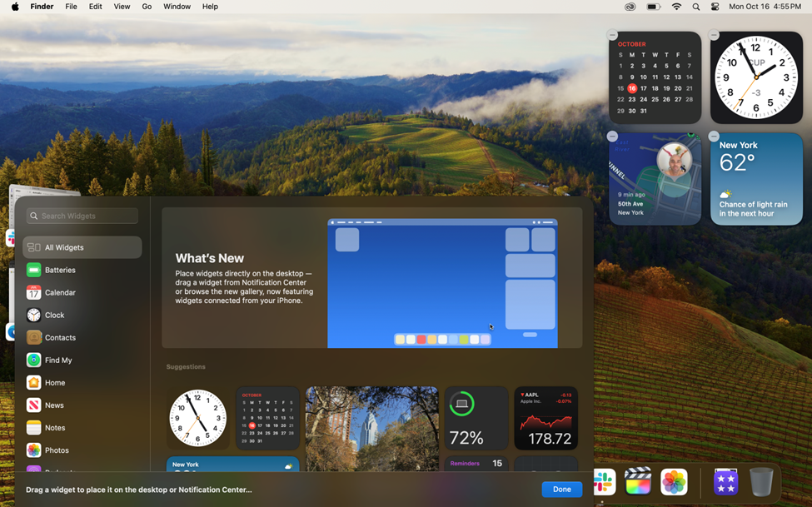Open the Find My widgets category icon
The width and height of the screenshot is (812, 507).
33,360
